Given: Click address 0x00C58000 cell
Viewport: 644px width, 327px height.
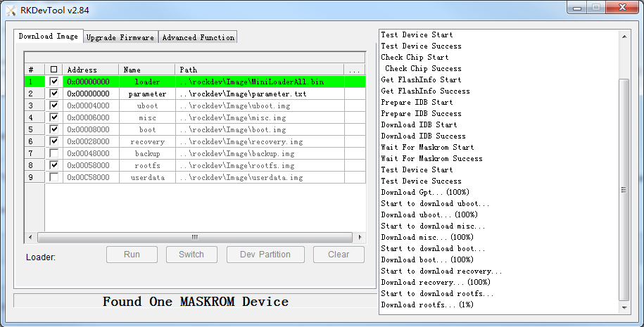Looking at the screenshot, I should [91, 177].
